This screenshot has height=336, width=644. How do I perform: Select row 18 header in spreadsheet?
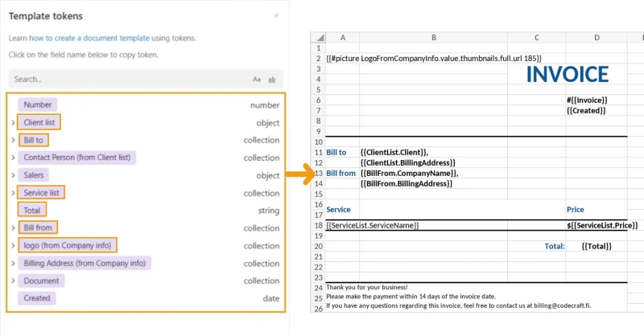(x=318, y=225)
